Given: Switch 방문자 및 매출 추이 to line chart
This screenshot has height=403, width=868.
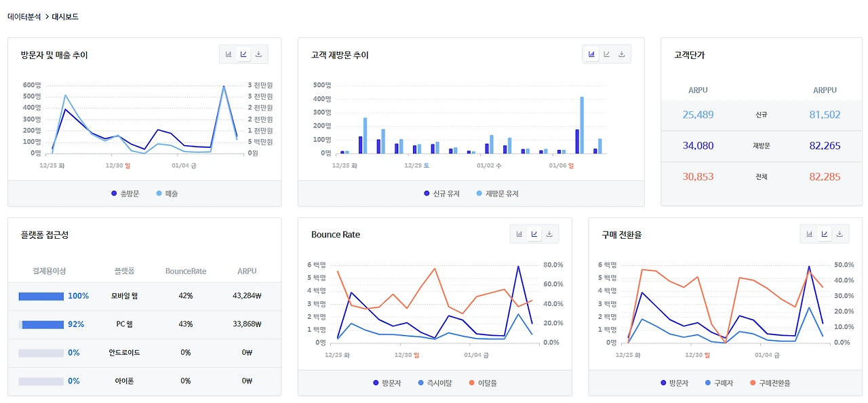Looking at the screenshot, I should point(243,54).
